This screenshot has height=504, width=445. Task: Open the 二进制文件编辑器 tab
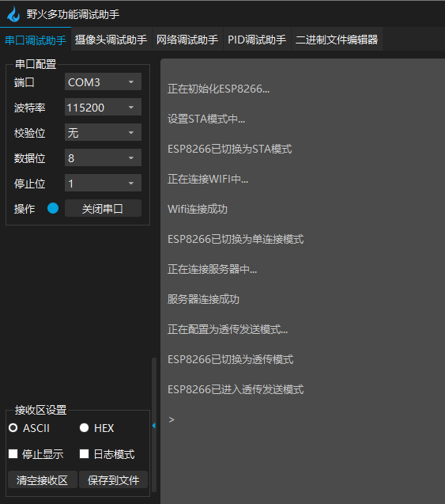[x=337, y=40]
